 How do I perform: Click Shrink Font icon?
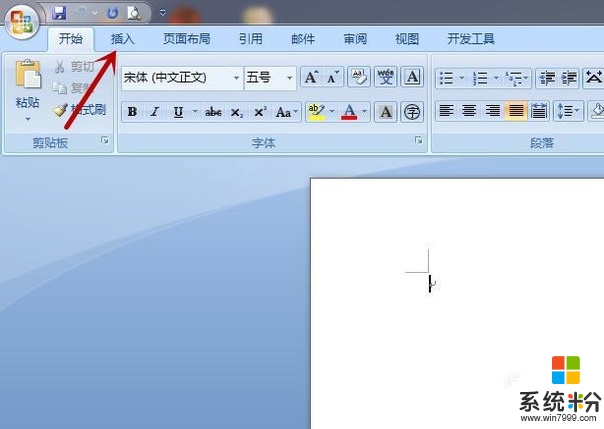333,78
